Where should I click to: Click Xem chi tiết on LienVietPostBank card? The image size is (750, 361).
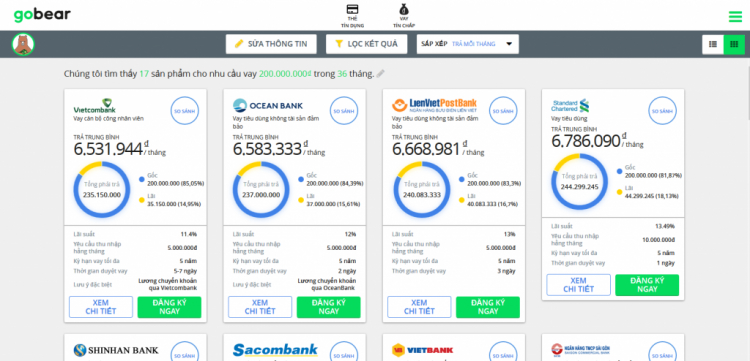click(x=419, y=307)
